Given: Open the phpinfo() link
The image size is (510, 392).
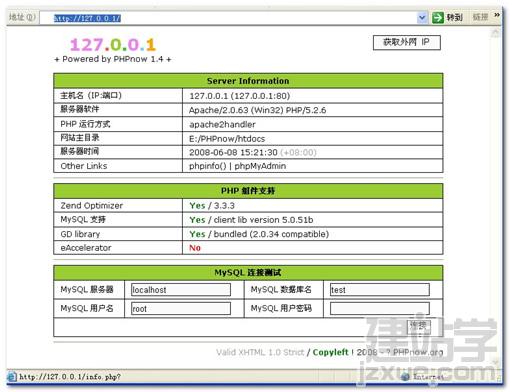Looking at the screenshot, I should (x=208, y=166).
